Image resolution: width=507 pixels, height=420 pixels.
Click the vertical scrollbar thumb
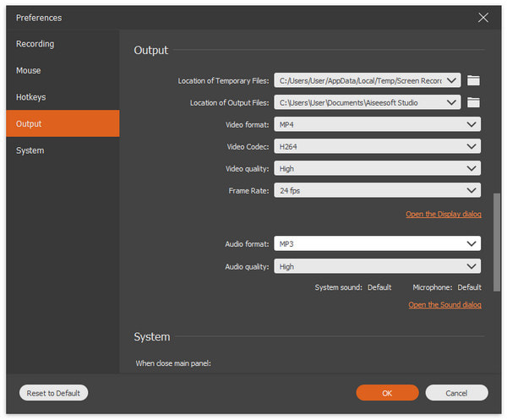tap(496, 243)
